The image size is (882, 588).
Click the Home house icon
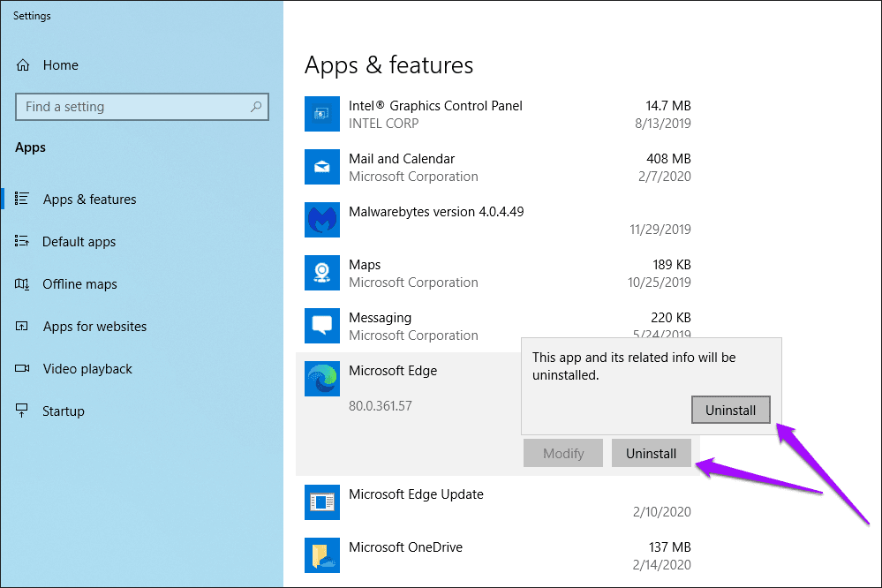coord(22,65)
